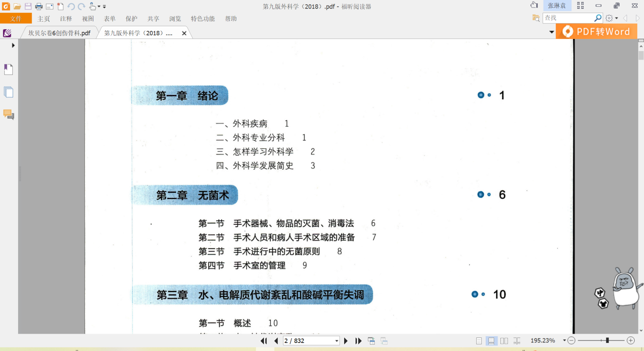Switch to 坎贝尔卷6创伤骨科.pdf tab
Viewport: 644px width, 351px height.
pyautogui.click(x=59, y=33)
